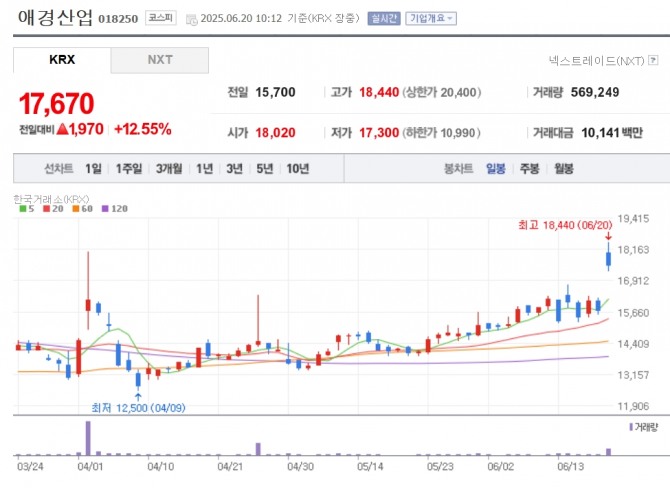The image size is (670, 488).
Task: Open the 기업개요 dropdown
Action: tap(430, 18)
